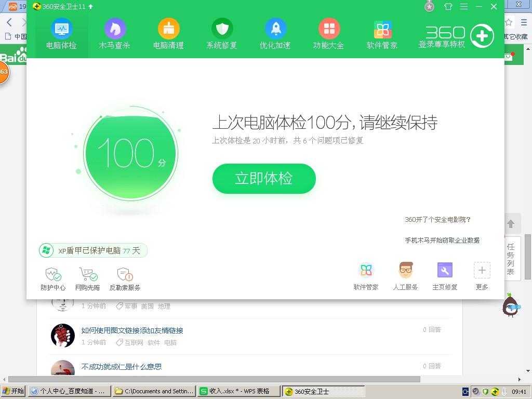The image size is (532, 399).
Task: Click the browser horizontal scrollbar
Action: (214, 379)
